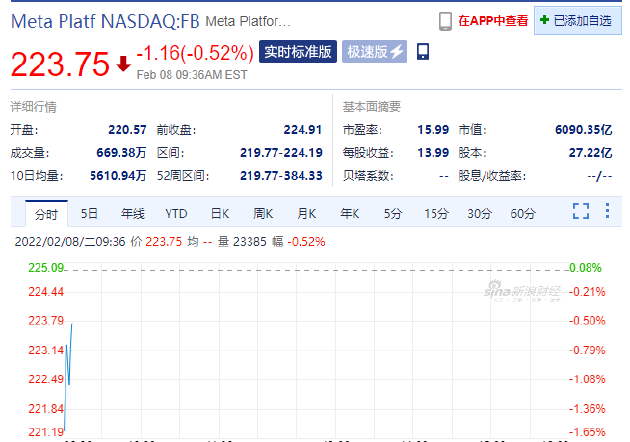Click the 0.08% percent axis label
This screenshot has width=630, height=442.
point(585,268)
